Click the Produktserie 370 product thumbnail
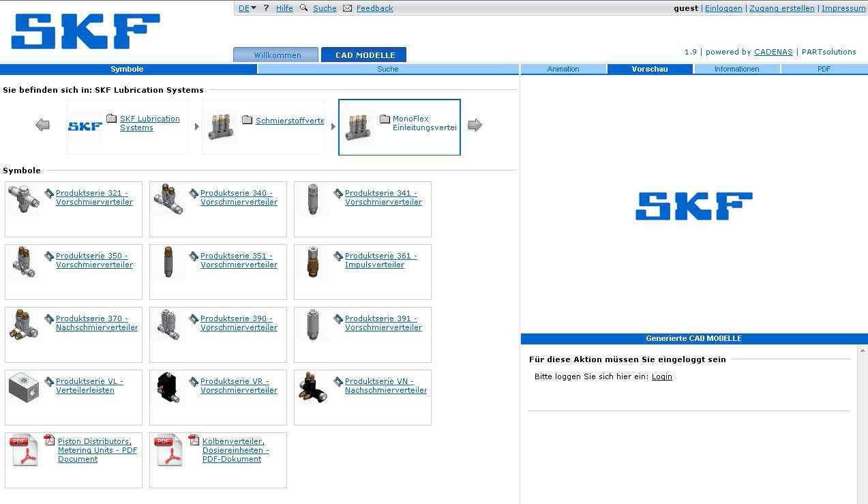The width and height of the screenshot is (868, 504). tap(24, 325)
